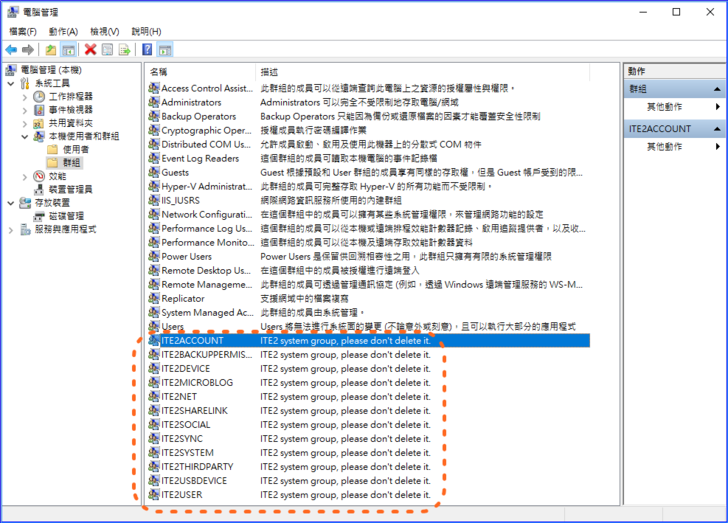Sort by the 名稱 column header
The image size is (728, 523).
[200, 72]
